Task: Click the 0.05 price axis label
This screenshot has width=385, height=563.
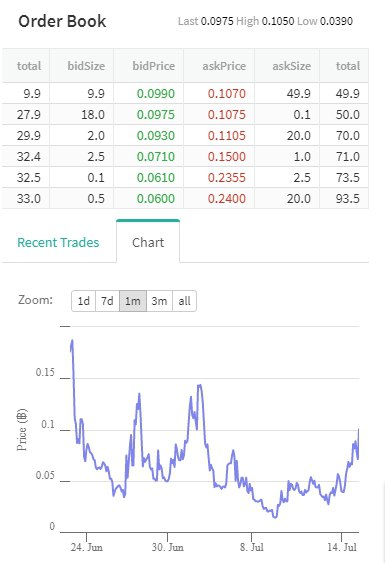Action: 45,475
